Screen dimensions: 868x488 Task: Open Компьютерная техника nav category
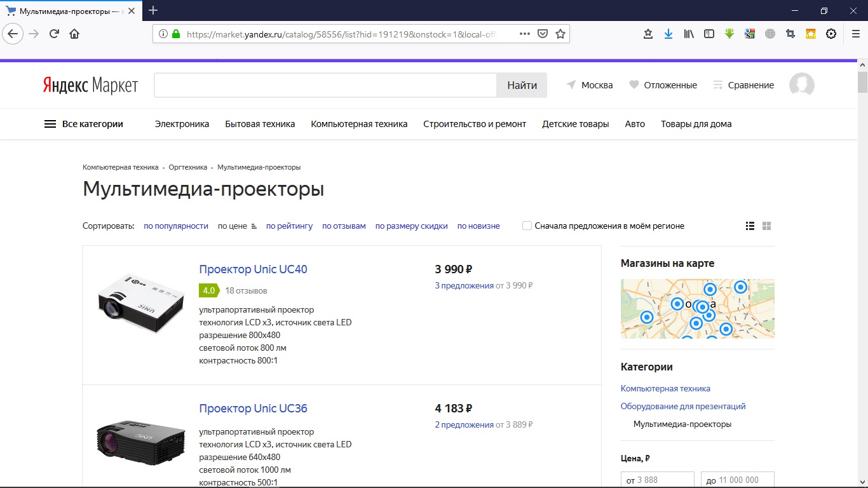(359, 124)
